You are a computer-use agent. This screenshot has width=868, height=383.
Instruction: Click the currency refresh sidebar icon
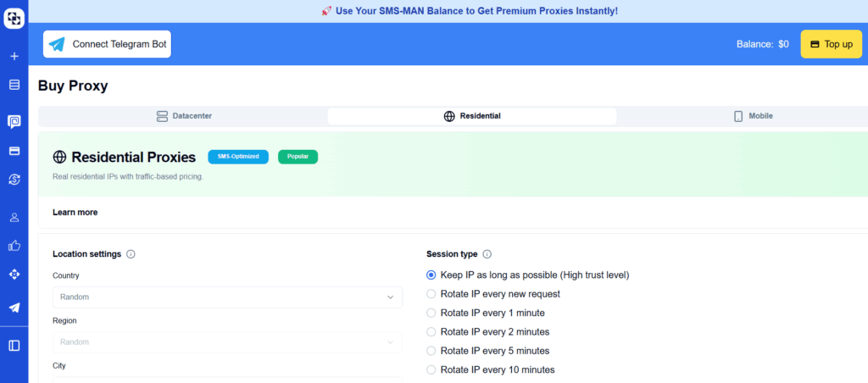coord(14,179)
